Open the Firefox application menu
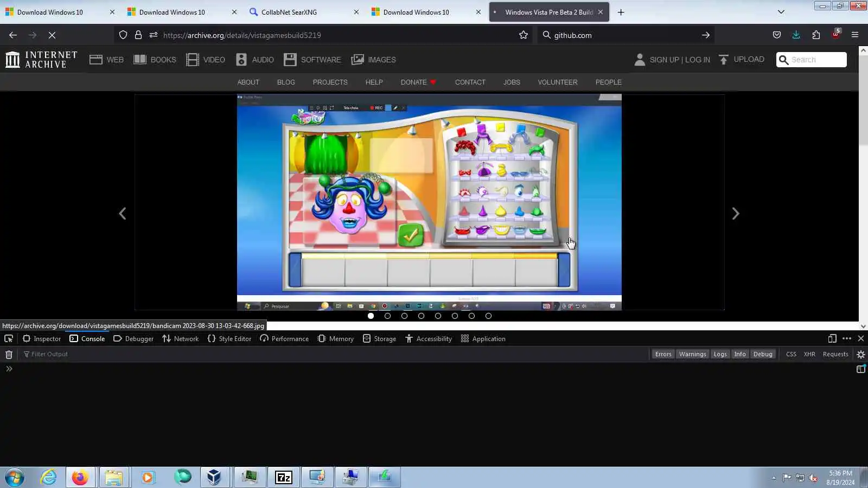The image size is (868, 488). click(x=855, y=35)
